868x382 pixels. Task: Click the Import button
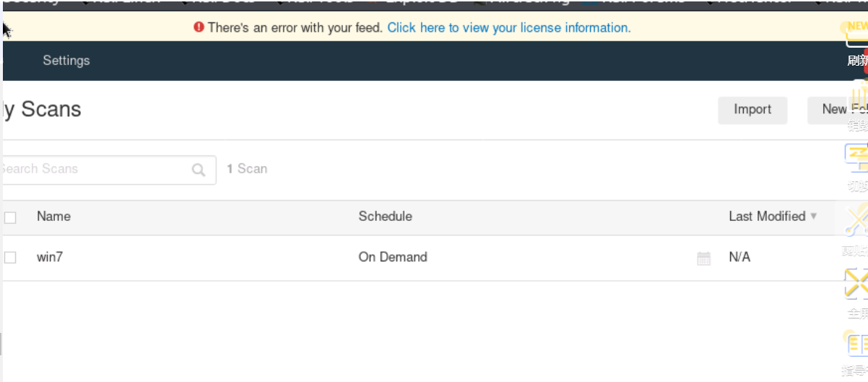(x=752, y=110)
